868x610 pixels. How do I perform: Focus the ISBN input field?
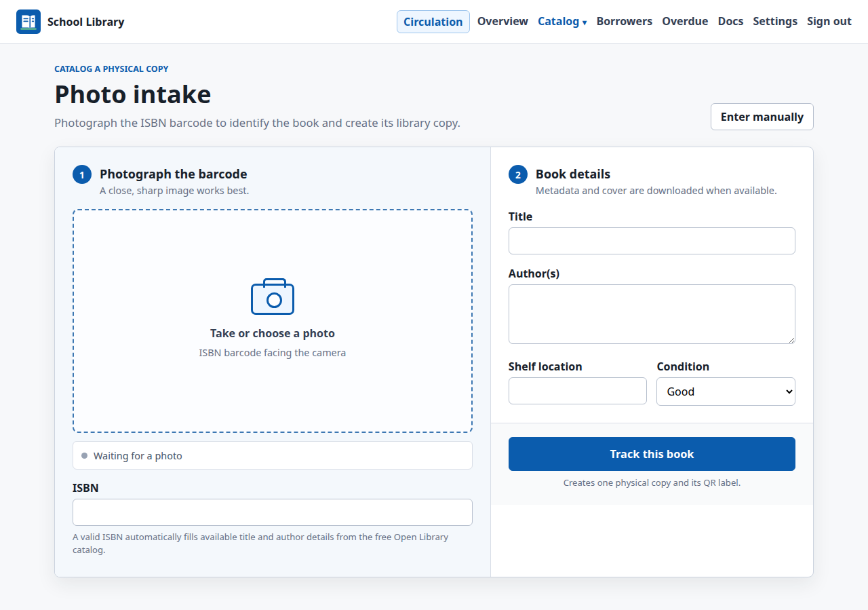tap(273, 512)
